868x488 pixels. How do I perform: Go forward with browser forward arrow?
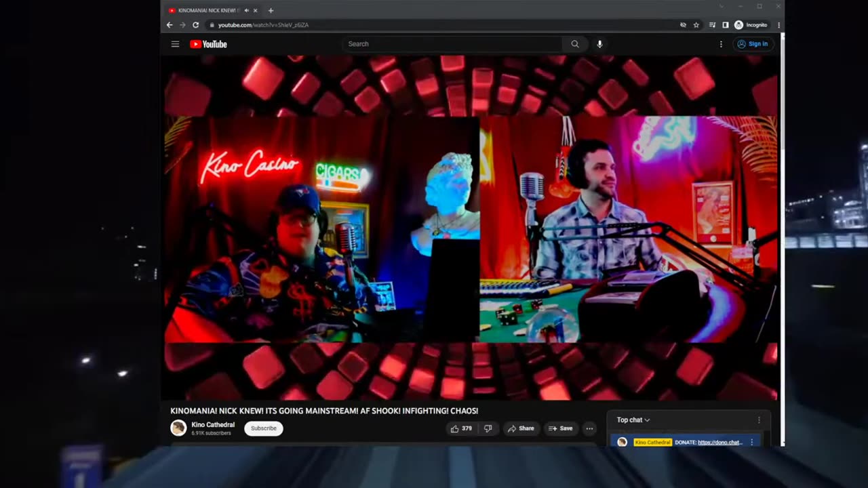coord(182,25)
